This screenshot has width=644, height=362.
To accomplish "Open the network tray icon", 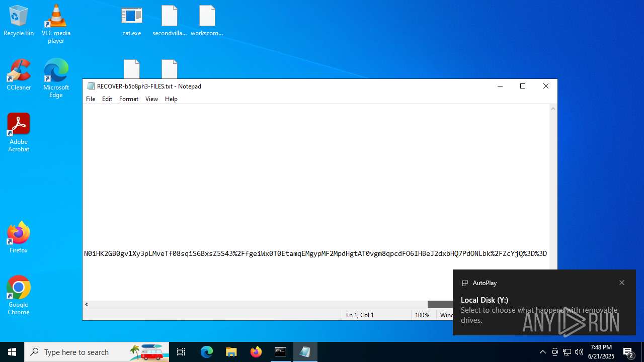I will pos(567,352).
